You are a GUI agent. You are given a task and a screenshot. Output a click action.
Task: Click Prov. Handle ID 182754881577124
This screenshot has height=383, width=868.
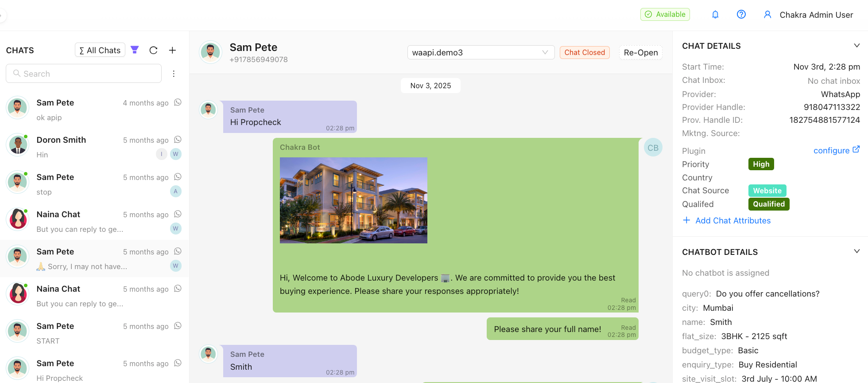point(825,120)
